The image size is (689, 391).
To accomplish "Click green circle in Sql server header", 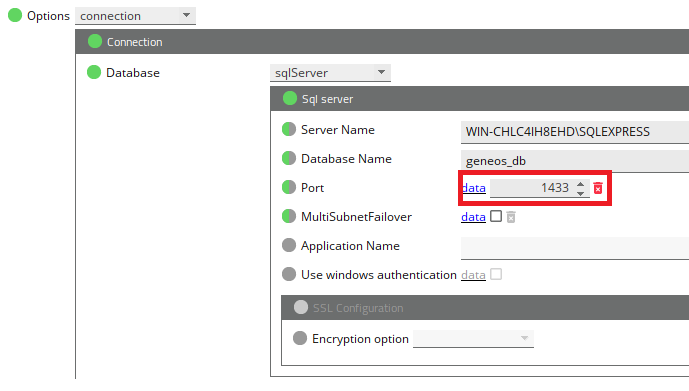I will click(x=290, y=99).
